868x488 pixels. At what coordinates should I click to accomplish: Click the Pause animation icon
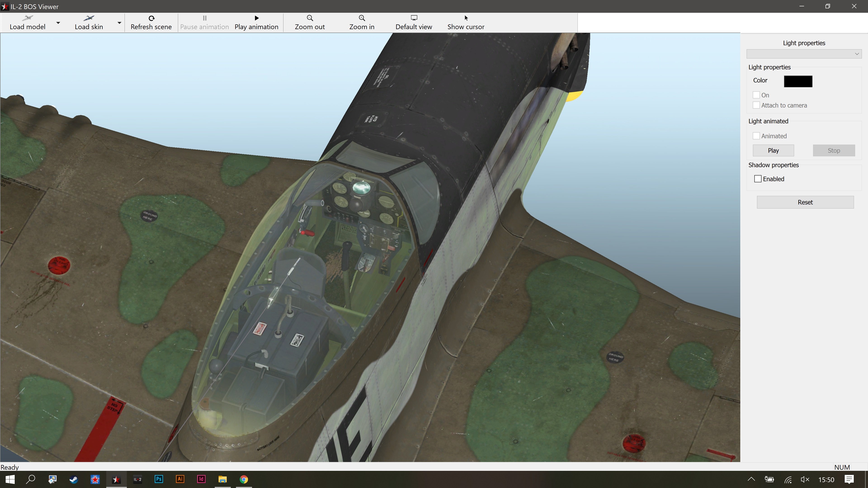205,18
